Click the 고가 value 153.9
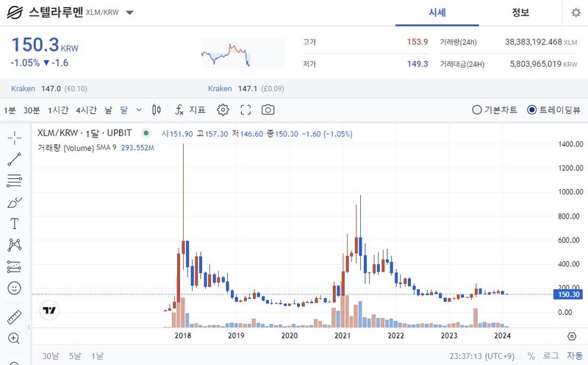Image resolution: width=588 pixels, height=365 pixels. pos(417,42)
